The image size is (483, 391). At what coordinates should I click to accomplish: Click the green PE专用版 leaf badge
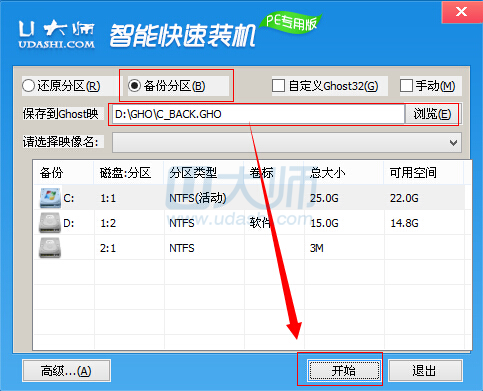tap(291, 23)
